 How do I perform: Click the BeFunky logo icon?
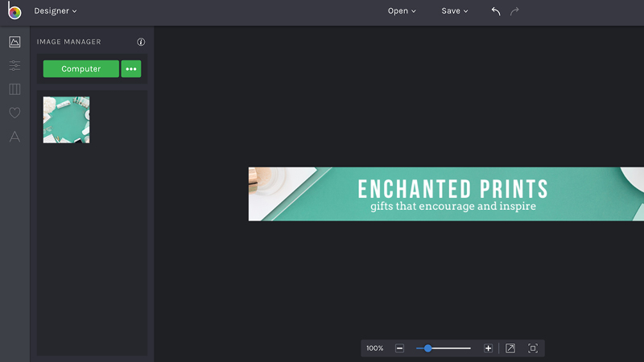click(14, 10)
